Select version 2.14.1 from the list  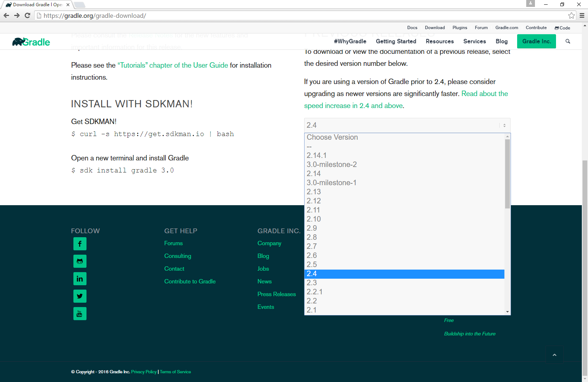pos(404,155)
